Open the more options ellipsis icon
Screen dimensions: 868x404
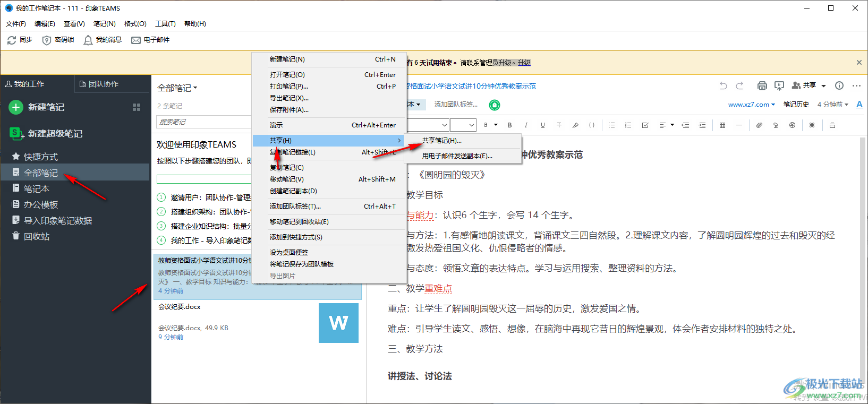click(x=856, y=85)
